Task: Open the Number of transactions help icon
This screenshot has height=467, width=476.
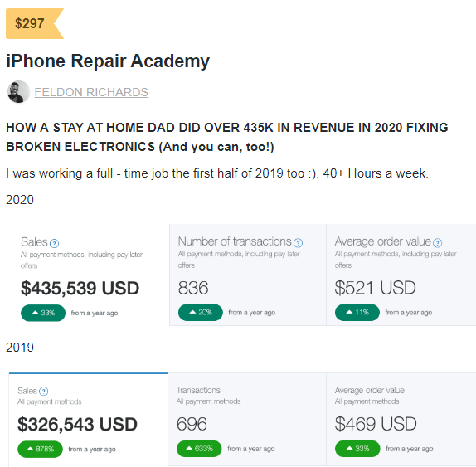Action: [x=298, y=243]
